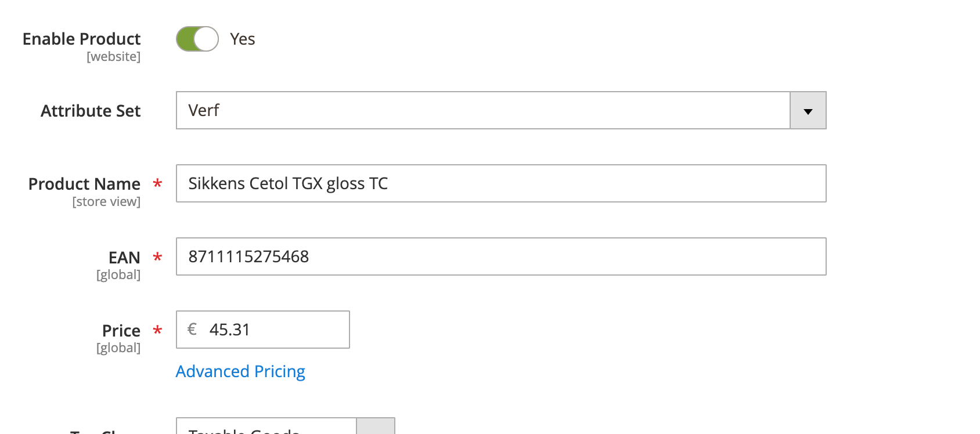Disable the Enable Product toggle
The image size is (980, 434).
pos(197,39)
